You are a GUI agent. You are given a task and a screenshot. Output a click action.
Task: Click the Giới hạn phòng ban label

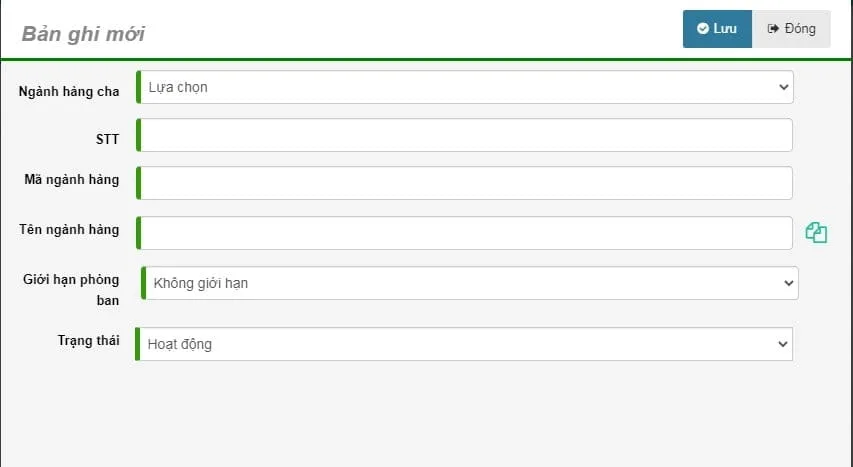pos(71,290)
